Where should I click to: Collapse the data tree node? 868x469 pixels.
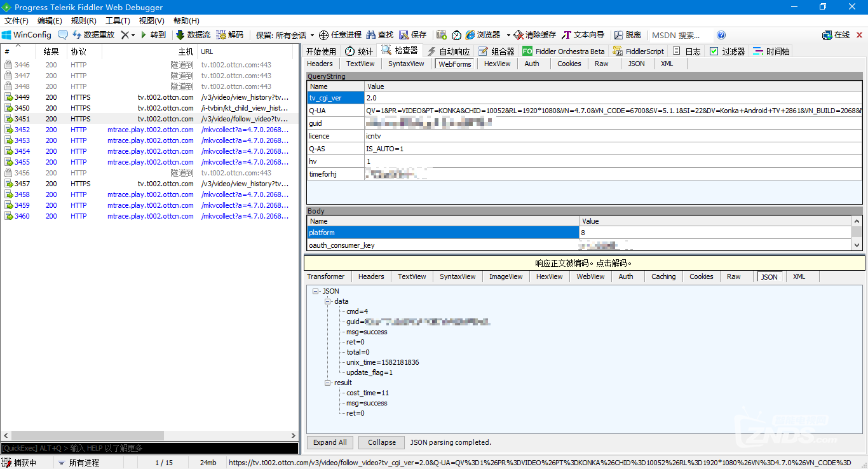[328, 301]
